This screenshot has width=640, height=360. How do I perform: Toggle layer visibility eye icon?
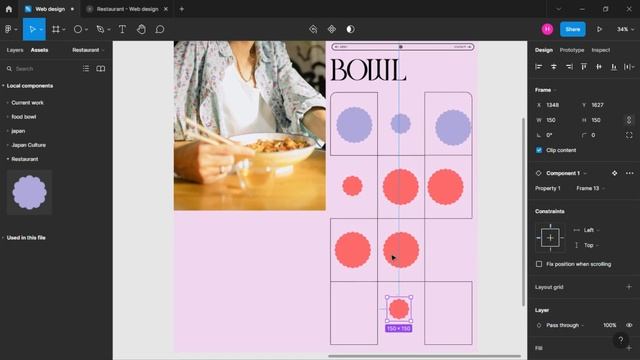coord(629,325)
